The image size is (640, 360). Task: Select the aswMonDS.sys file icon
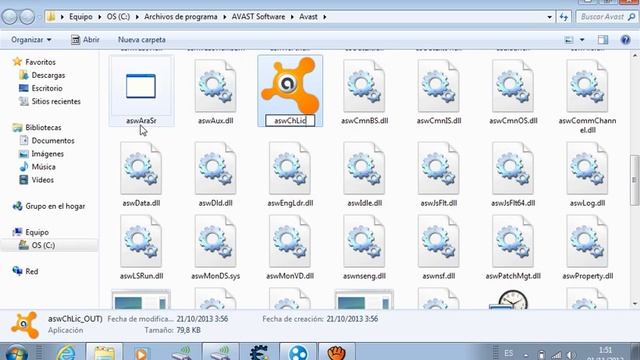(216, 241)
